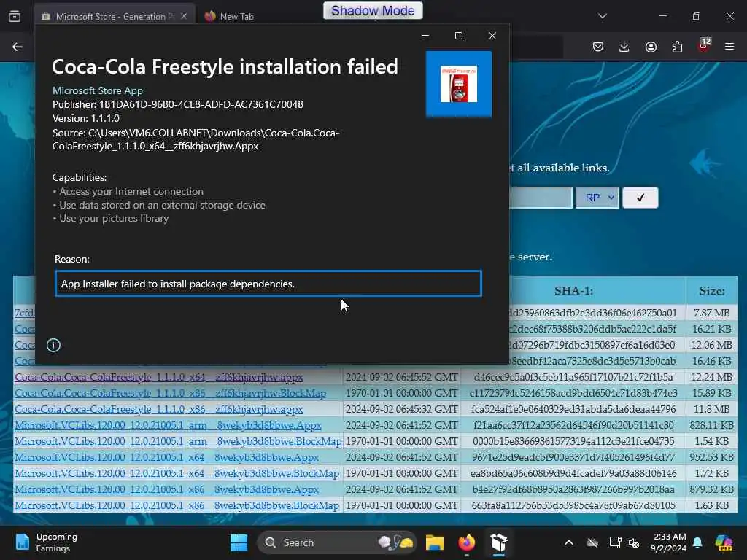Open Coca-ColaFreestyle_1.1.1.0_x64 appx link

coord(158,377)
